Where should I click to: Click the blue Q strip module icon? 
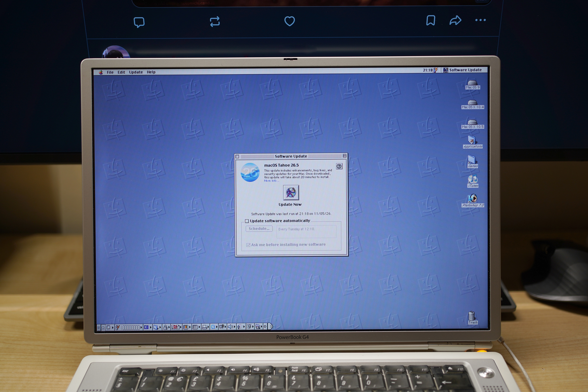[x=213, y=327]
